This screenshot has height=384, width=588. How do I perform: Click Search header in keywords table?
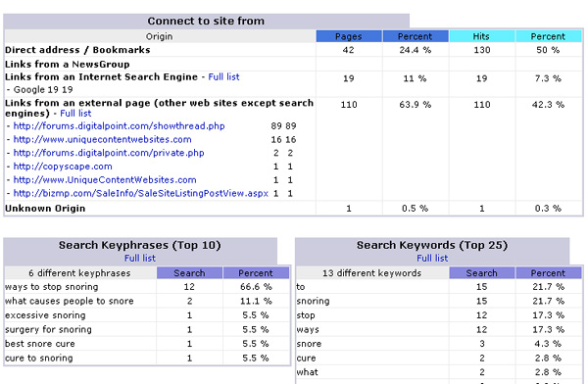[482, 273]
